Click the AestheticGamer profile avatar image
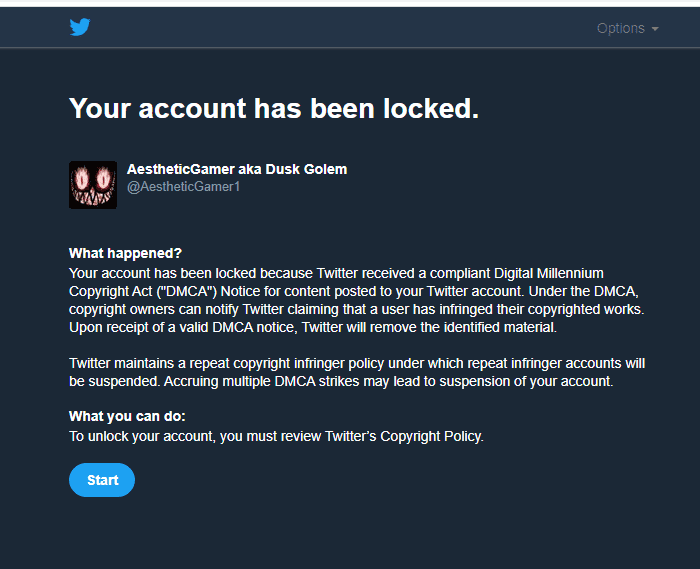This screenshot has width=700, height=569. tap(93, 185)
